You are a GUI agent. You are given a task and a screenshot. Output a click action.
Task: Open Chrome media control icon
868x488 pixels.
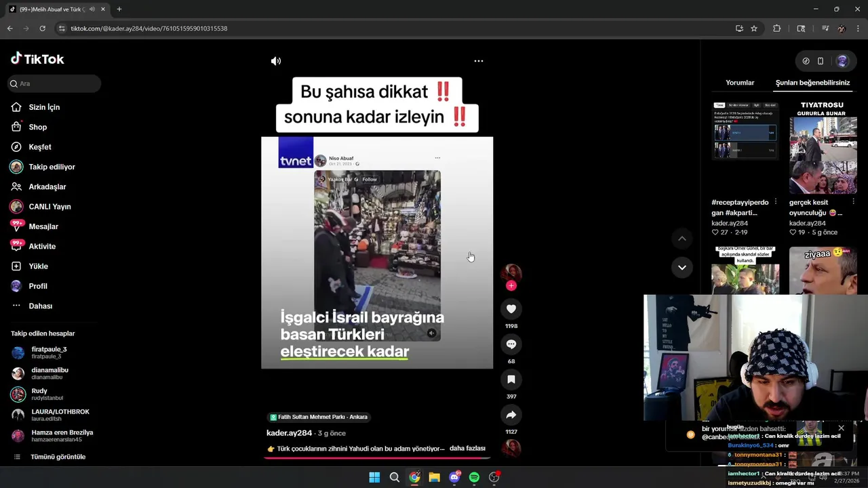coord(825,28)
